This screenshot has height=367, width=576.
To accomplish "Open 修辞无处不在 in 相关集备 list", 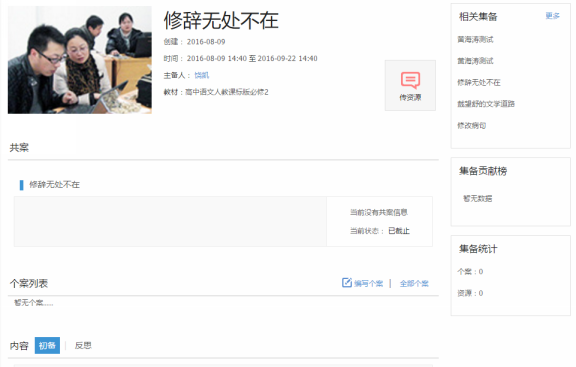I will [x=479, y=82].
